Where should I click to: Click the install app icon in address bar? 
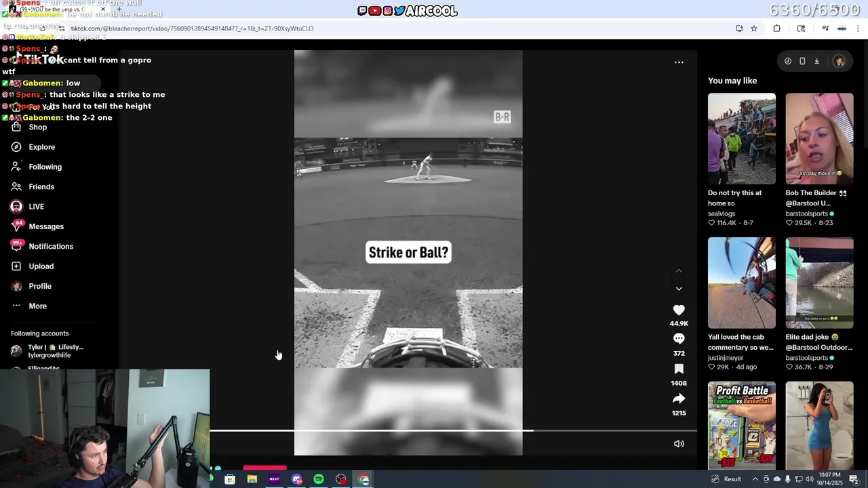[x=739, y=28]
